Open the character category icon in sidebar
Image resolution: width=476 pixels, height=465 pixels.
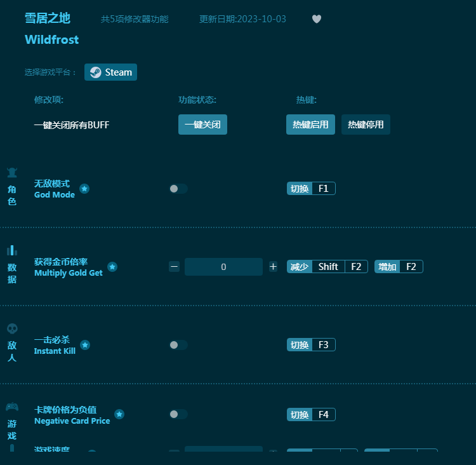coord(12,172)
